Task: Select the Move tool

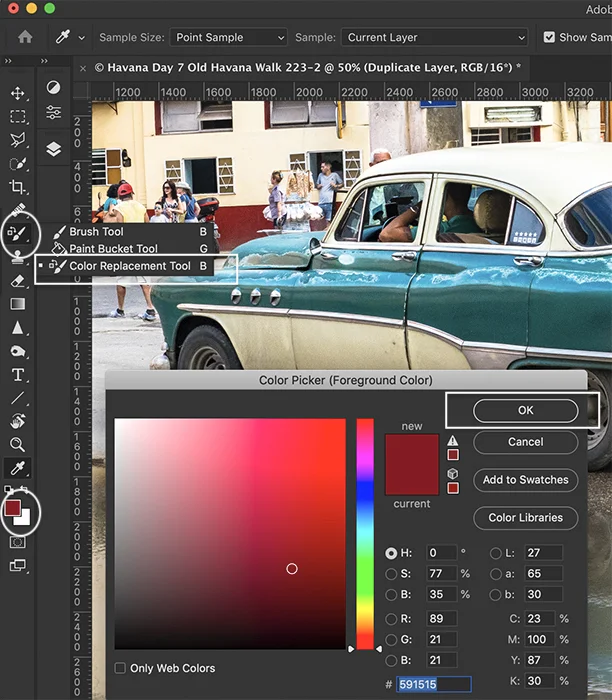Action: pos(18,93)
